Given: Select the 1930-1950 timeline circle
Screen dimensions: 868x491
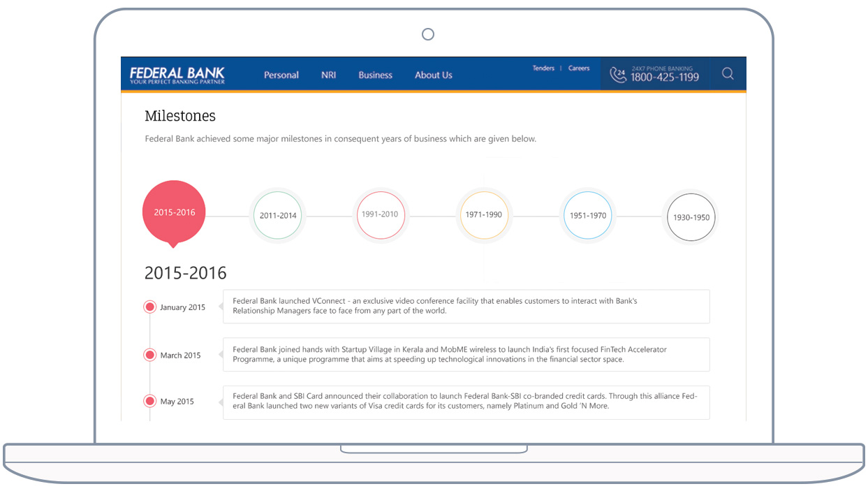Looking at the screenshot, I should (x=691, y=217).
